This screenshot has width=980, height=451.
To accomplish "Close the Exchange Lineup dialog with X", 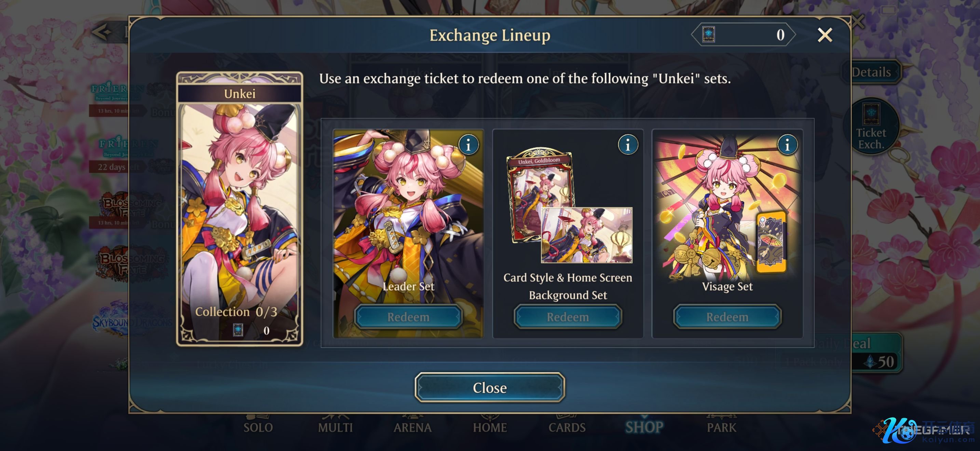I will [x=825, y=35].
